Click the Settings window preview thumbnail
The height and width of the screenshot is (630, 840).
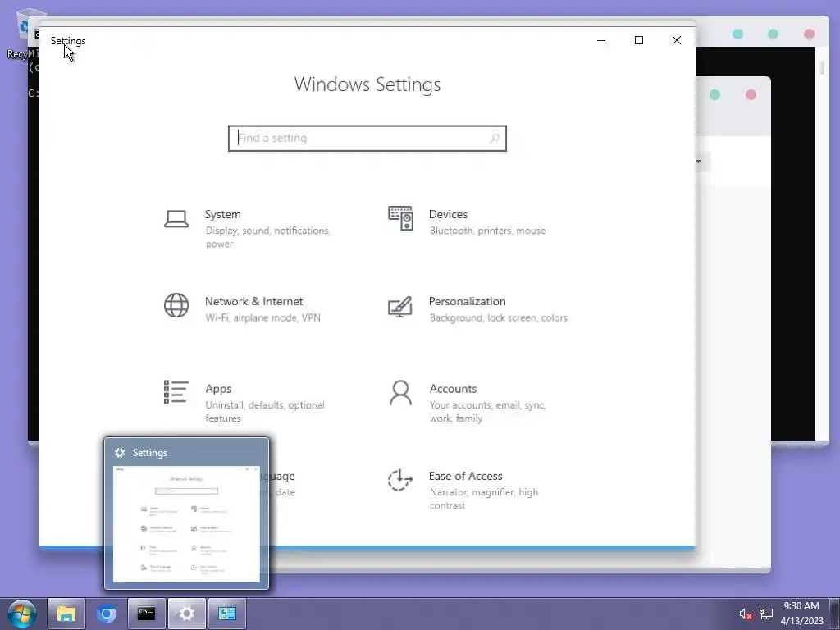tap(186, 524)
